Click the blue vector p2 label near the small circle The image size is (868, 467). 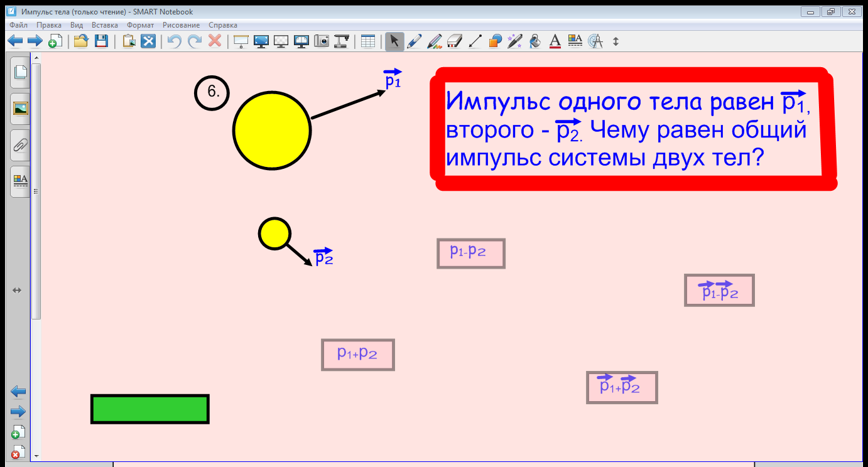tap(323, 256)
